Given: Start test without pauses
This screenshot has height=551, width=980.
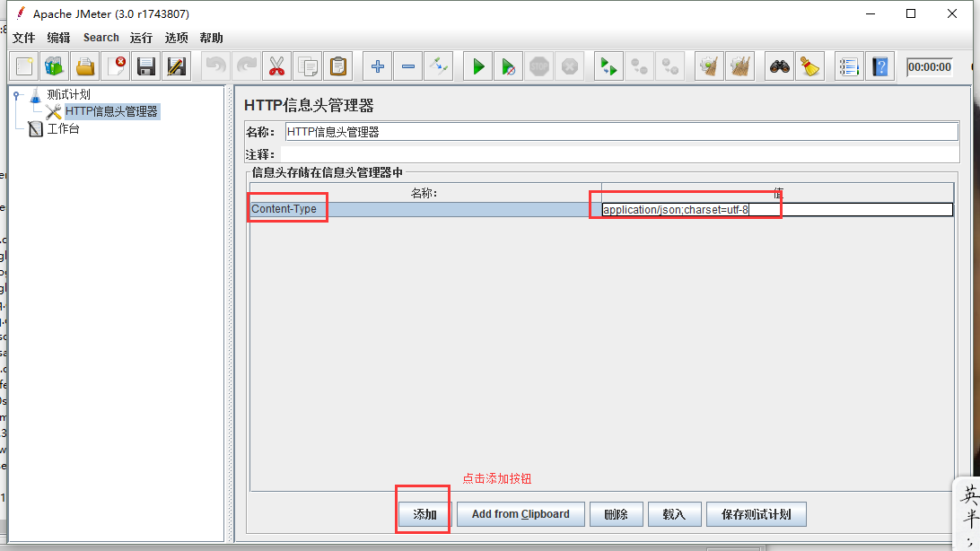Looking at the screenshot, I should click(510, 66).
